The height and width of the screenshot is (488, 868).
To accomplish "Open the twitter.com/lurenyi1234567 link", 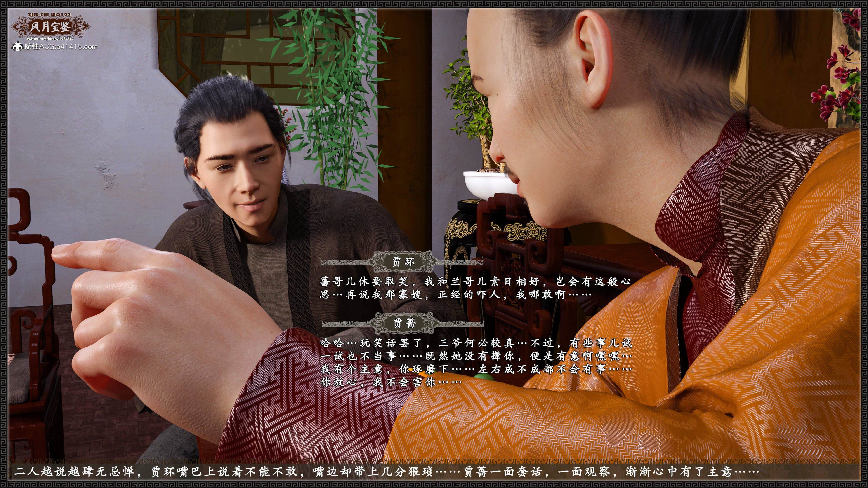I will [x=50, y=39].
